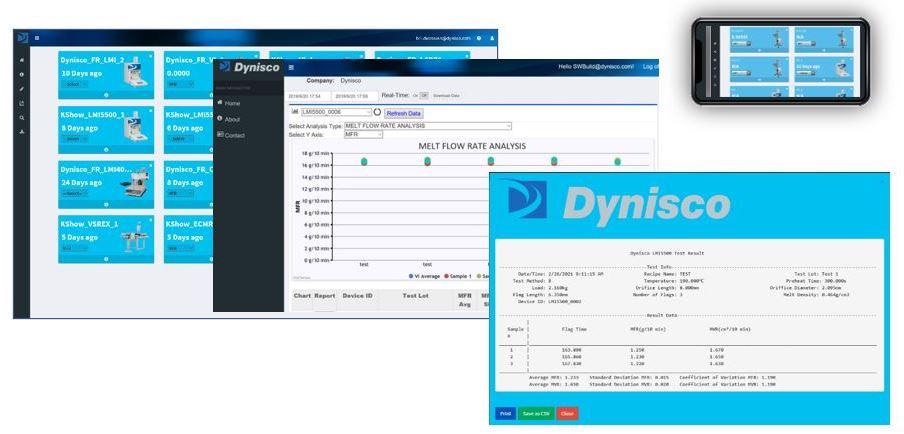This screenshot has width=904, height=434.
Task: Click the magnifier search icon in the dashboard sidebar
Action: tap(22, 118)
